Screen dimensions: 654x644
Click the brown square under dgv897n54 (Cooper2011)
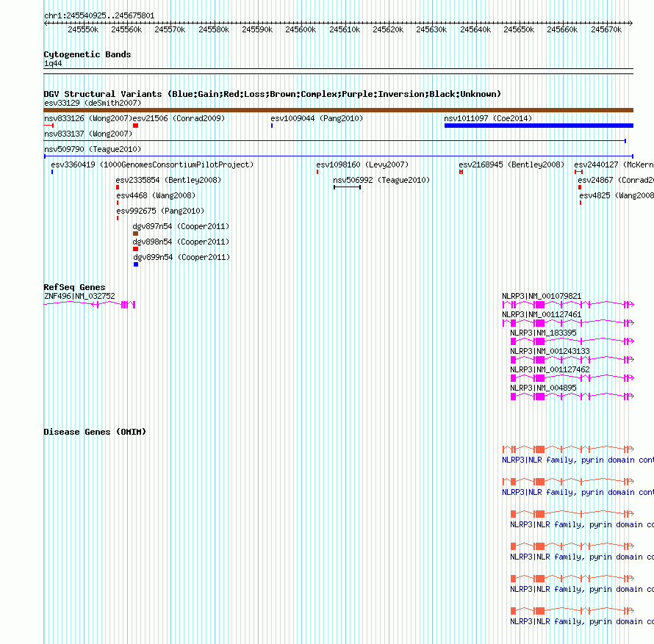[x=135, y=234]
